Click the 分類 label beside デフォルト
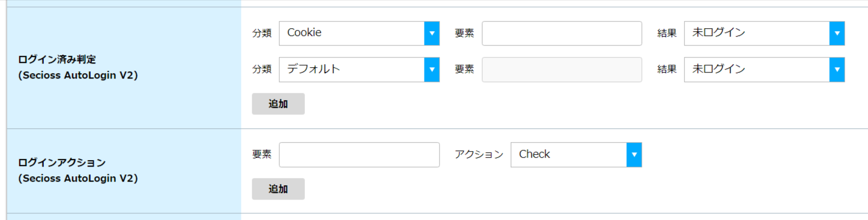Image resolution: width=868 pixels, height=220 pixels. tap(262, 70)
